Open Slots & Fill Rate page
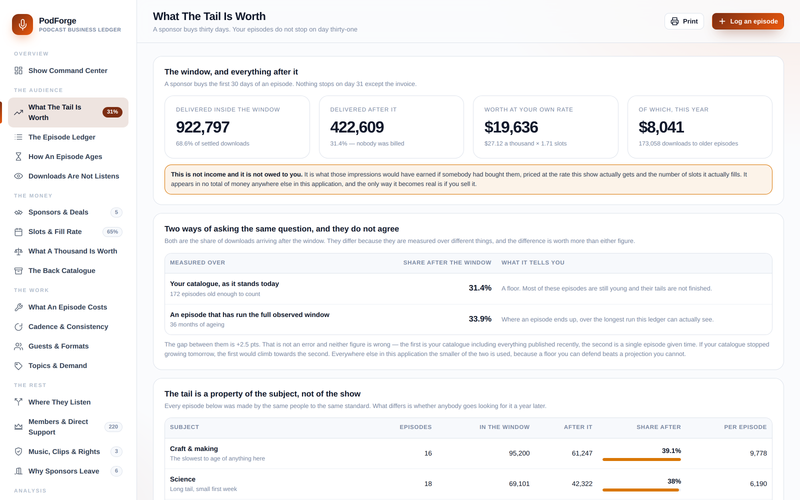Screen dimensions: 800x500 68,232
